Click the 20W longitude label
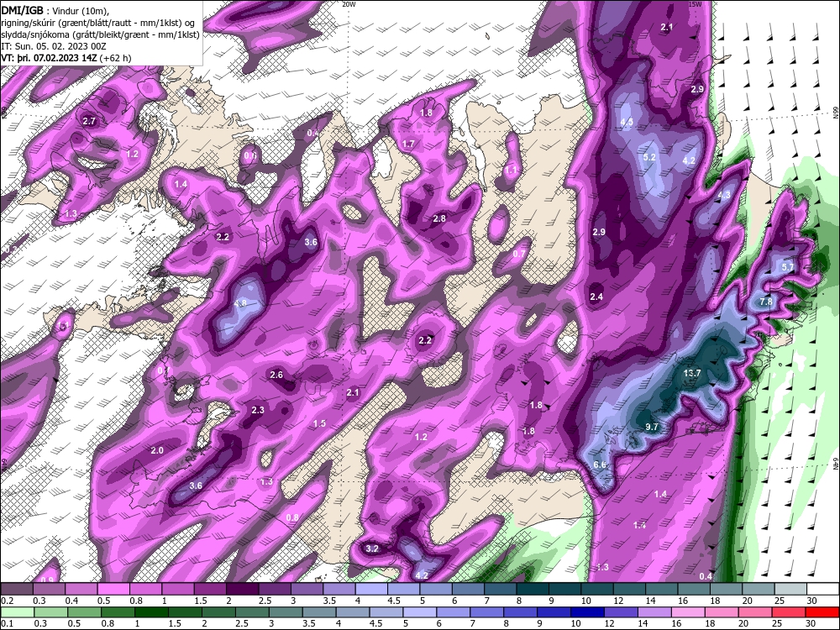840x630 pixels. click(349, 3)
